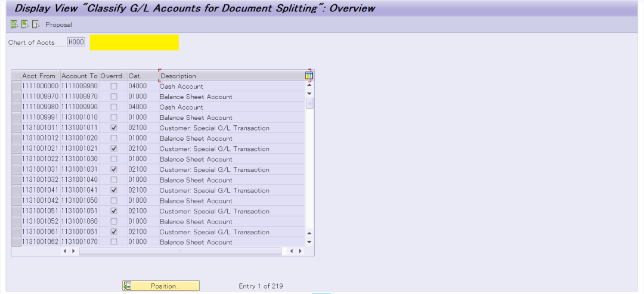Click the vertical scrollbar thumb of the table

coord(309,103)
